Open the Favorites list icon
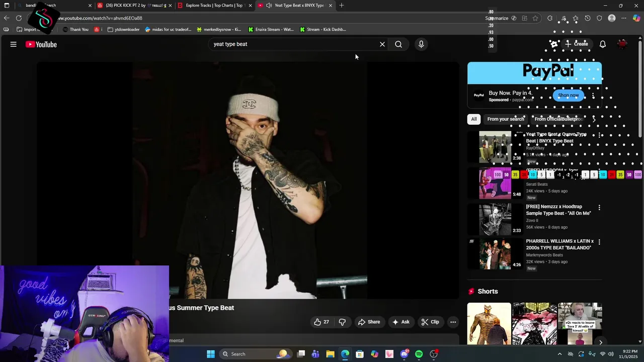The height and width of the screenshot is (362, 644). pyautogui.click(x=575, y=18)
